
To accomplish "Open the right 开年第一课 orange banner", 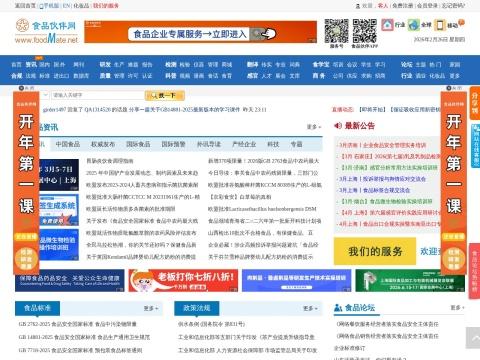I will [454, 183].
